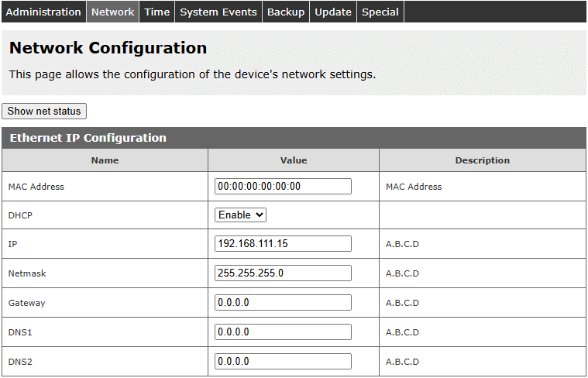
Task: Click the Network Configuration page heading
Action: pos(108,48)
